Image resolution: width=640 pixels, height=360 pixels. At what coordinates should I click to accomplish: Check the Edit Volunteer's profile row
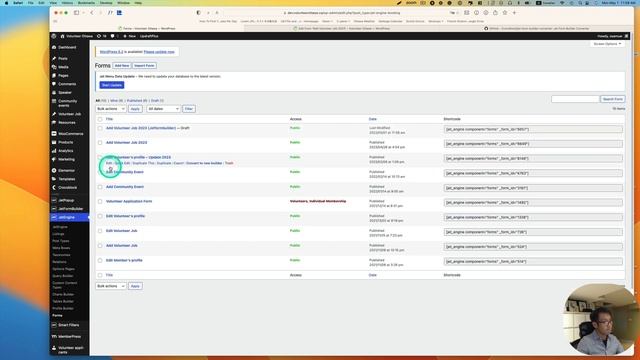[100, 216]
